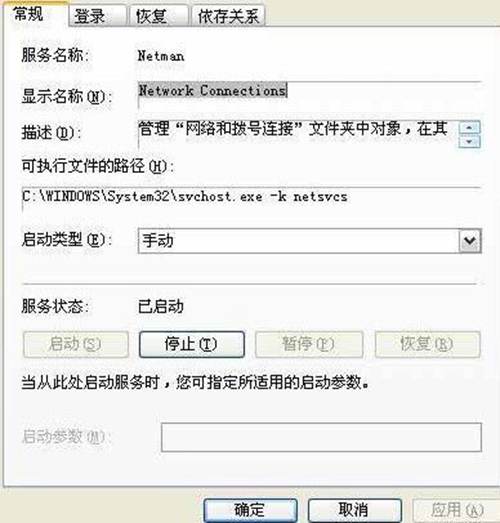500x523 pixels.
Task: Confirm with the 确定 button
Action: coord(250,510)
